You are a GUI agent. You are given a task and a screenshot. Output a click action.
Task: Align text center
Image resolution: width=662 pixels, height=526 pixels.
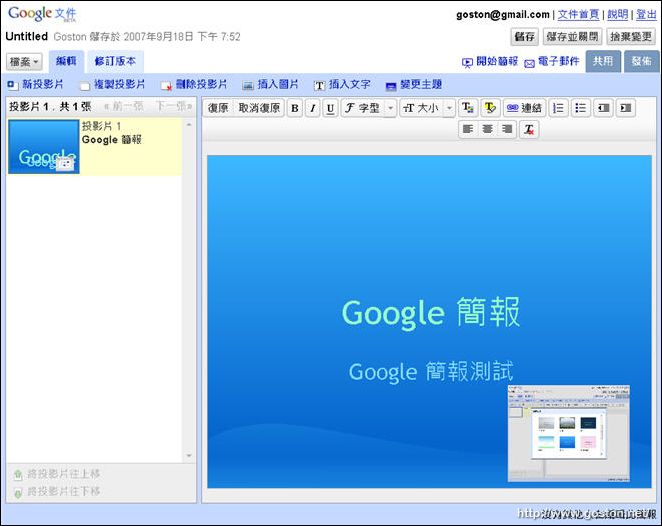[488, 129]
